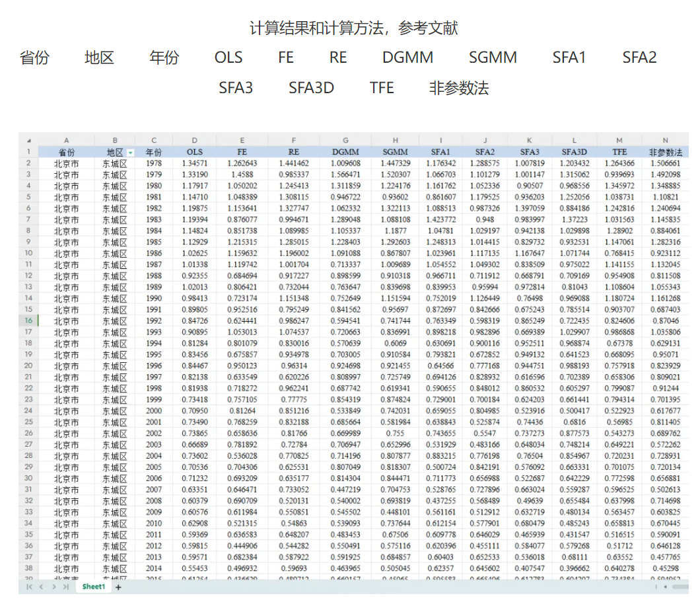Open the 地区 column filter dropdown

coord(130,153)
